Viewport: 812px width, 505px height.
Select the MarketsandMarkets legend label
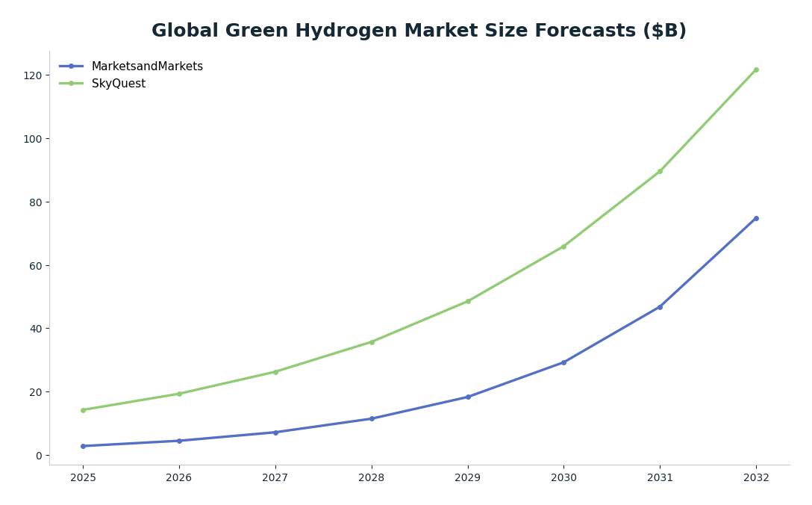click(147, 66)
